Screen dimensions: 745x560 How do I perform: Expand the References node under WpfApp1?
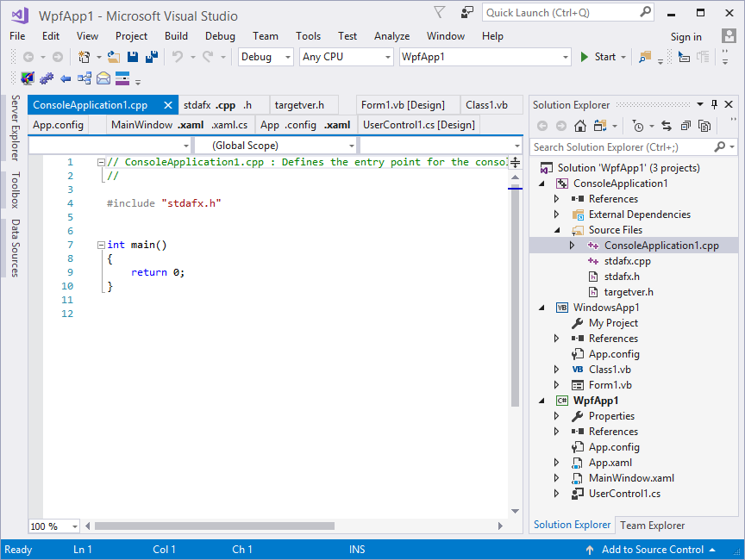click(555, 432)
